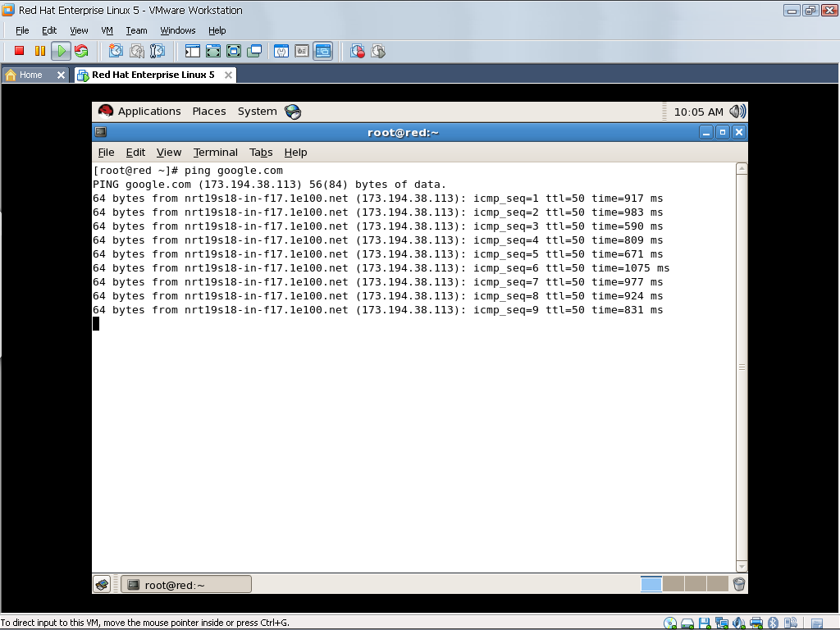Click the terminal scrollbar down arrow

pos(742,567)
